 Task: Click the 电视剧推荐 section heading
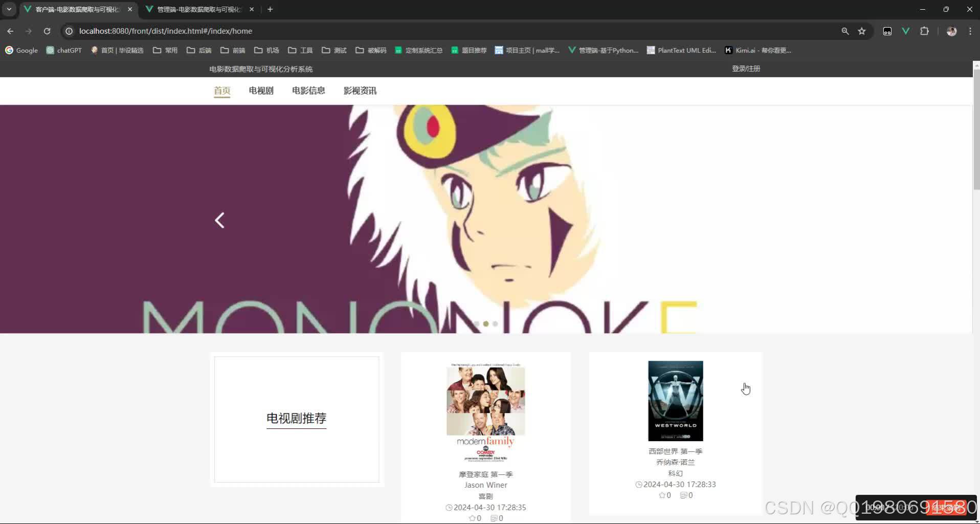pyautogui.click(x=296, y=419)
